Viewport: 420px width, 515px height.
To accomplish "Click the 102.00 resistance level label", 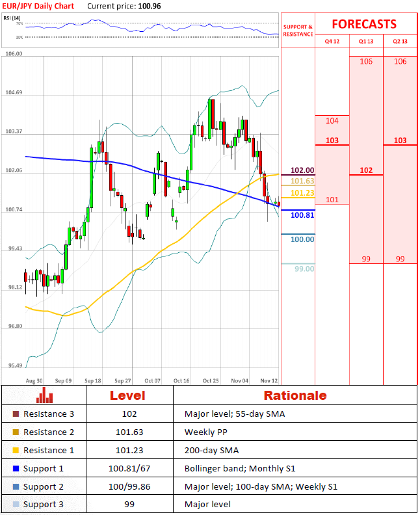I will (302, 170).
